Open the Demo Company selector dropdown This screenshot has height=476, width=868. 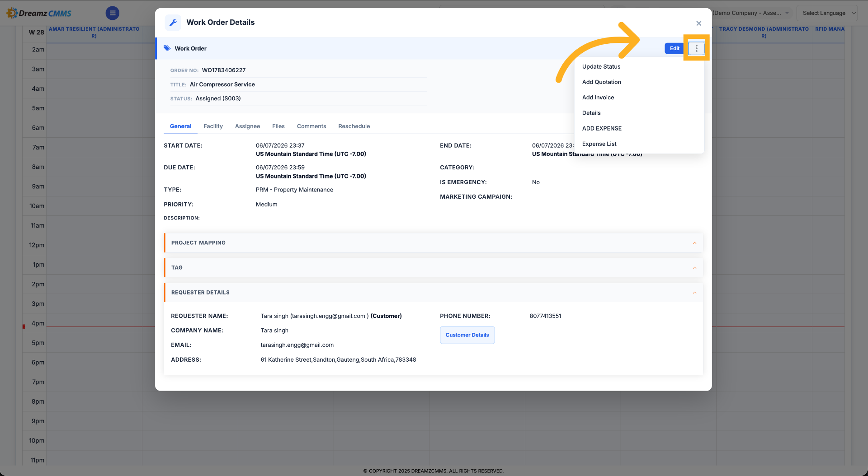[x=750, y=13]
